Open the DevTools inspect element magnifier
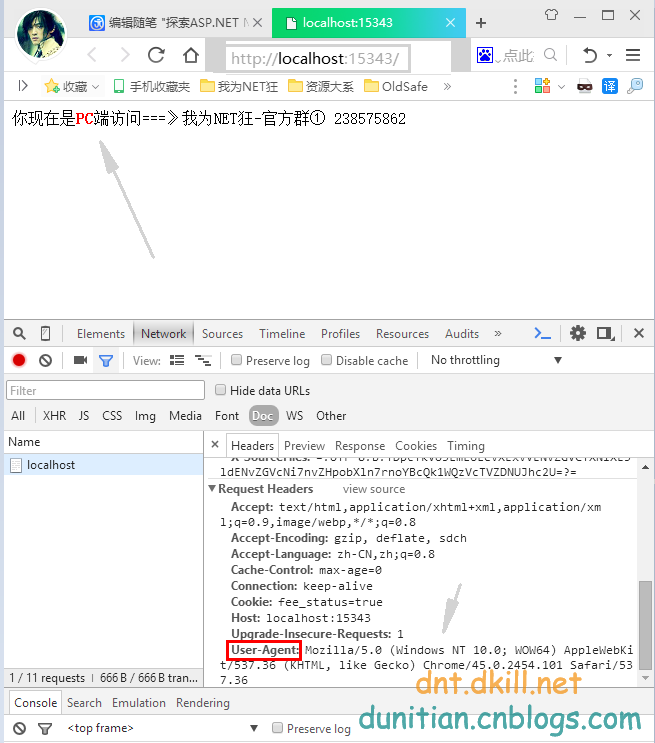Screen dimensions: 655x743 pos(19,334)
